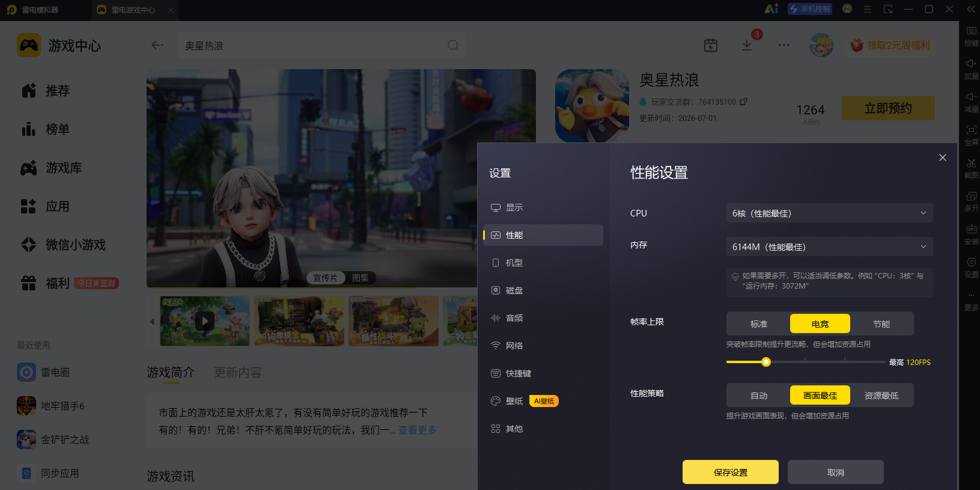Open the AI icon in the title bar
Image resolution: width=980 pixels, height=490 pixels.
coord(772,9)
